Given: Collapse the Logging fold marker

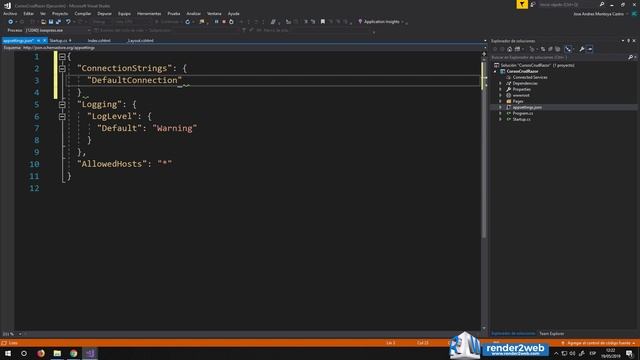Looking at the screenshot, I should [62, 104].
